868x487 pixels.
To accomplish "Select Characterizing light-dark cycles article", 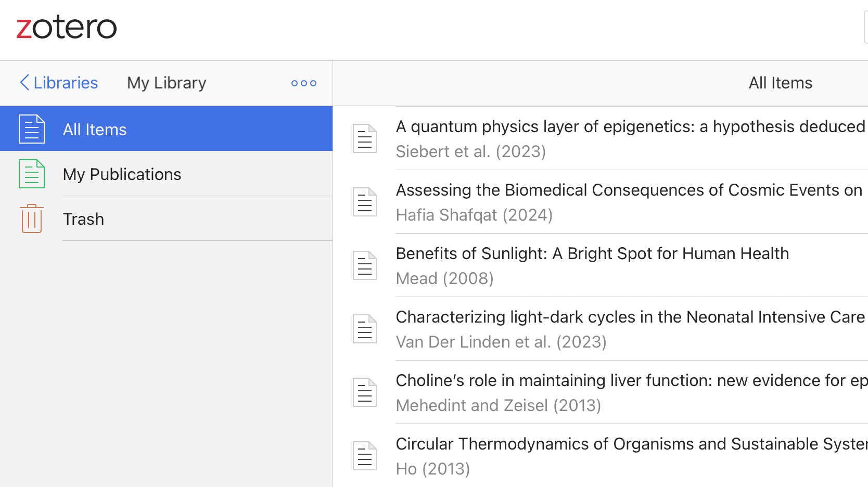I will [x=630, y=317].
